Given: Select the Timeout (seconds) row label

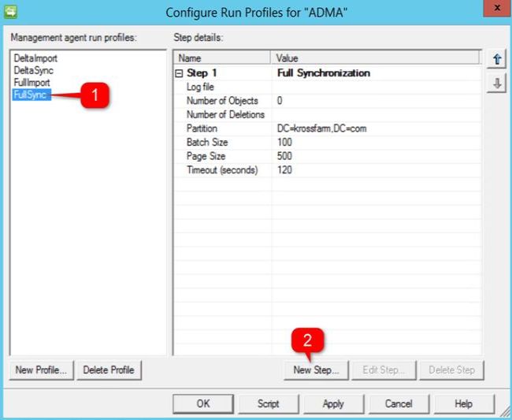Looking at the screenshot, I should [222, 170].
